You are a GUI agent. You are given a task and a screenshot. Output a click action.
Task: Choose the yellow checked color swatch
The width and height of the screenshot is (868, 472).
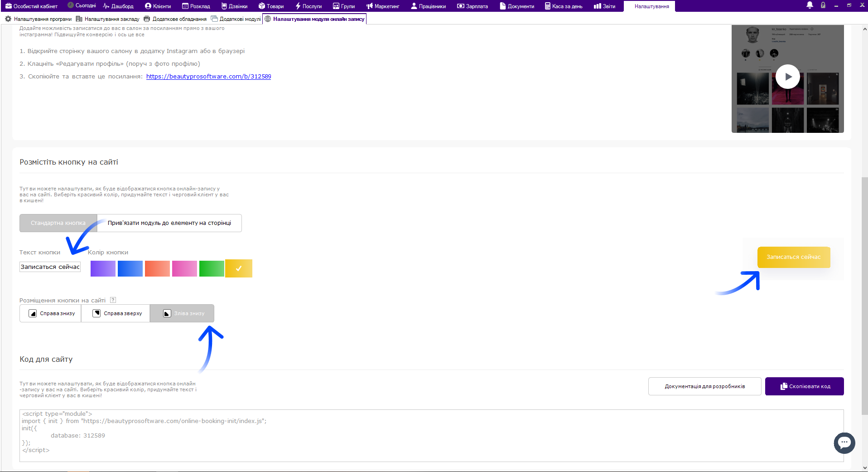pyautogui.click(x=239, y=268)
